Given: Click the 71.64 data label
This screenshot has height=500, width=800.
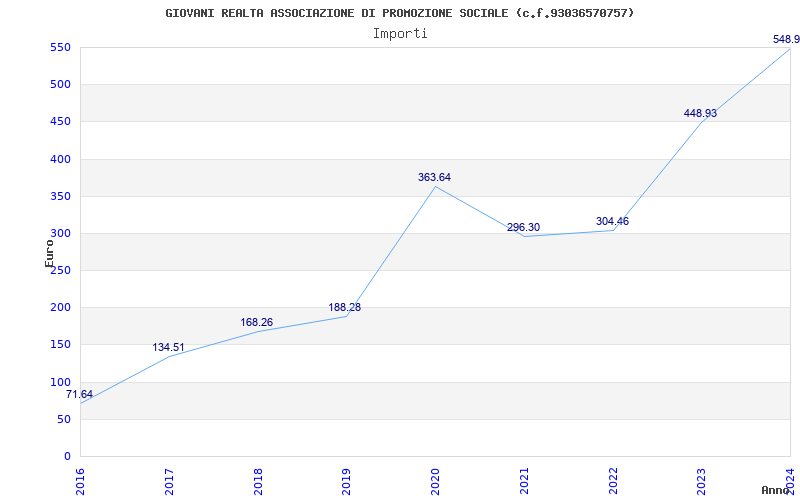Looking at the screenshot, I should pos(79,394).
